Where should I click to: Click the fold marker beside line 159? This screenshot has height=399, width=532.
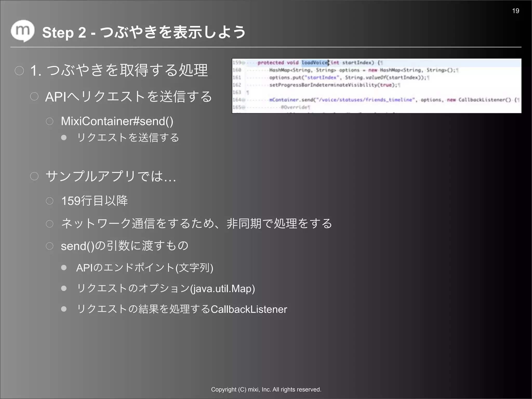[243, 63]
